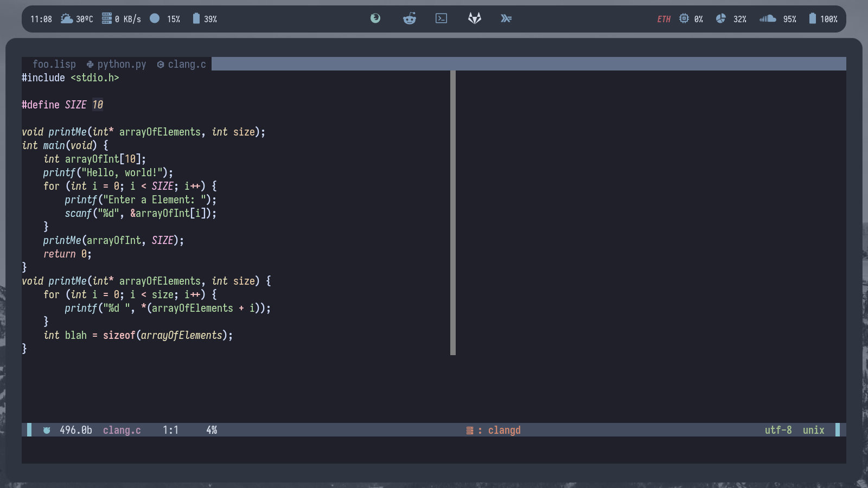The height and width of the screenshot is (488, 868).
Task: Click the network server icon beside 0 KB/s
Action: pos(107,18)
